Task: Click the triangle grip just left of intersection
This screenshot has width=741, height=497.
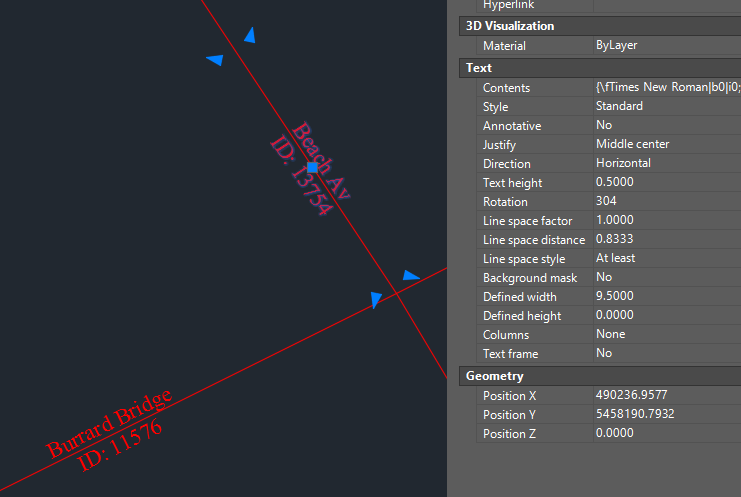Action: tap(376, 298)
